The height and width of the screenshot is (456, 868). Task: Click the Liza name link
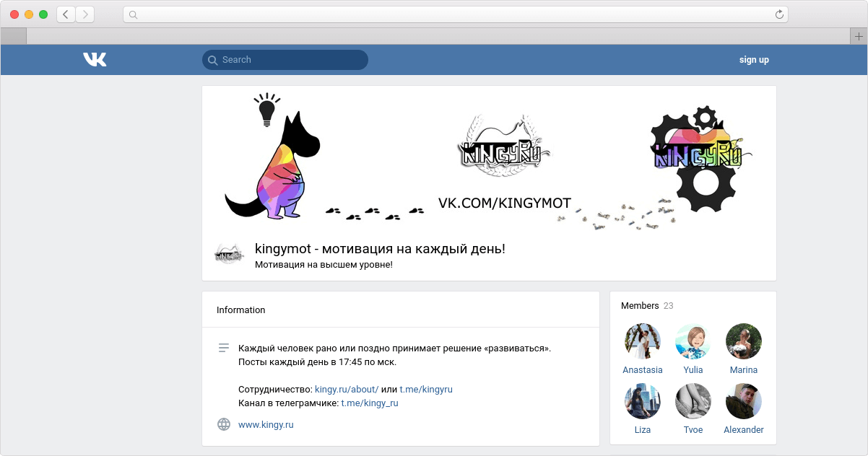(643, 430)
